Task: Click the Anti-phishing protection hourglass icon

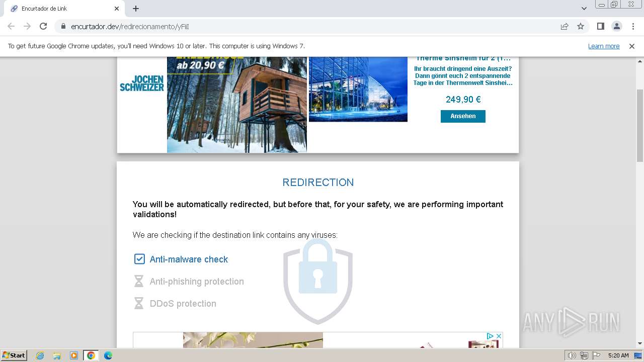Action: click(x=139, y=281)
